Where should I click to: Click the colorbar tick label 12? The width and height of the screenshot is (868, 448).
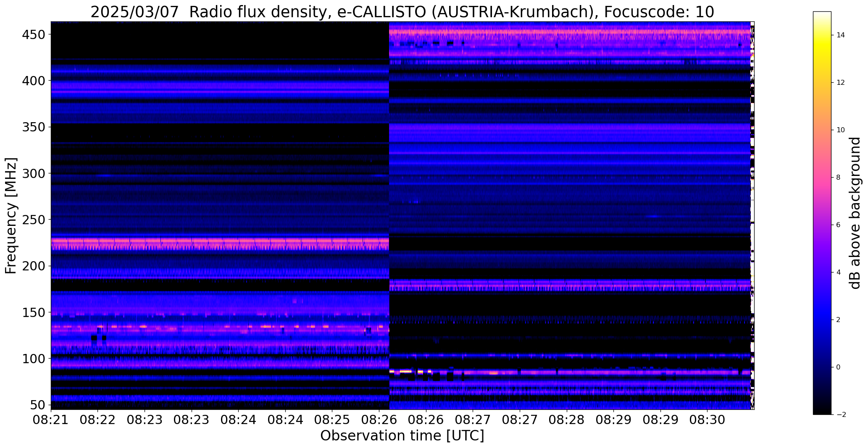840,82
